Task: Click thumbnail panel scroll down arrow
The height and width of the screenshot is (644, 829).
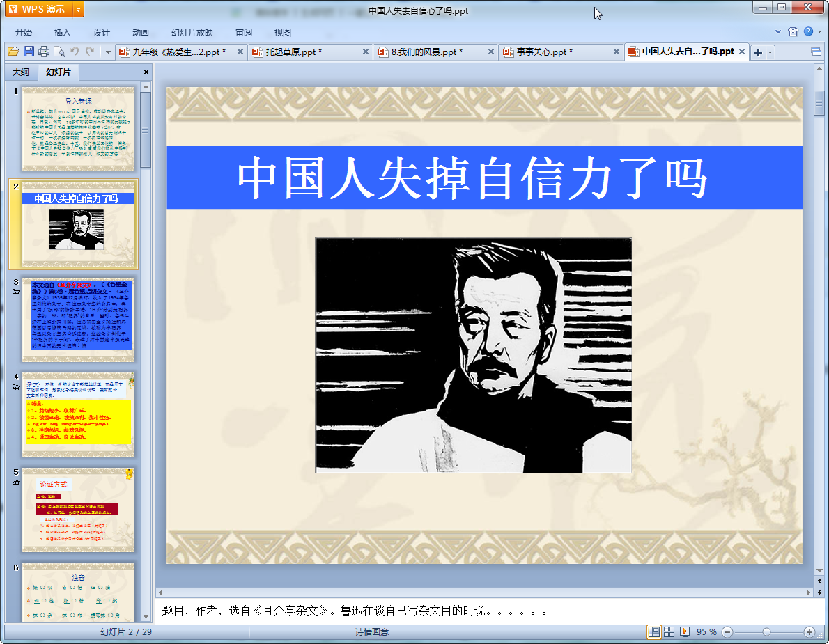Action: 146,617
